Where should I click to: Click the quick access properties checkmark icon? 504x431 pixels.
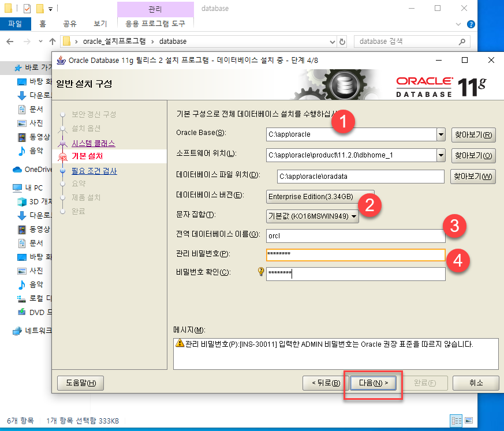point(27,9)
